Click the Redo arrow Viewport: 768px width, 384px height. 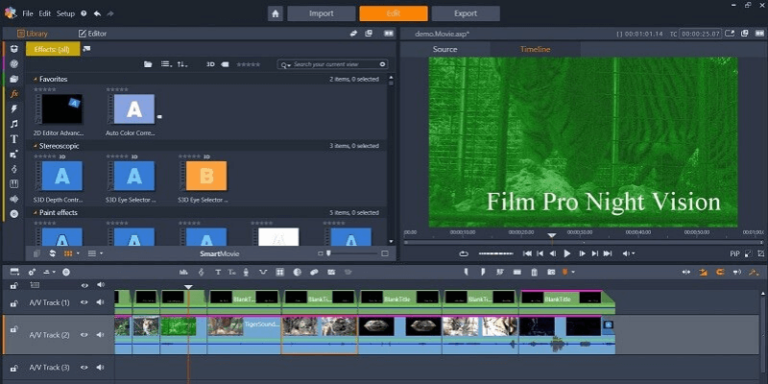(x=110, y=14)
